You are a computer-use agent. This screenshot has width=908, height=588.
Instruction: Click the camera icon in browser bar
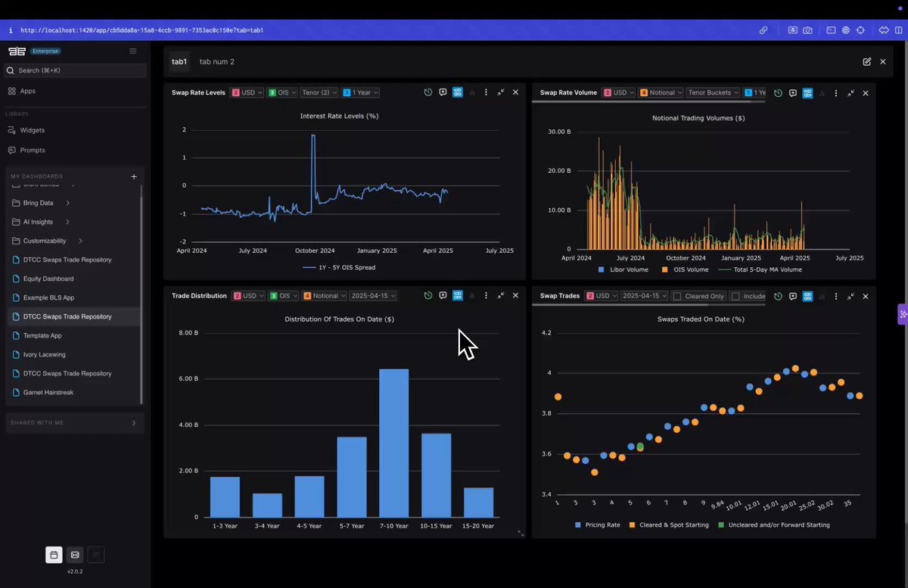point(808,30)
